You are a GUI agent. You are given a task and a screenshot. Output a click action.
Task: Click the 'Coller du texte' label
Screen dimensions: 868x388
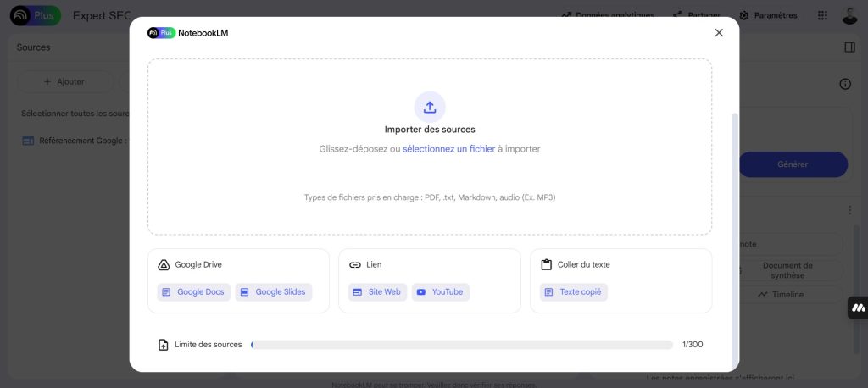tap(583, 264)
